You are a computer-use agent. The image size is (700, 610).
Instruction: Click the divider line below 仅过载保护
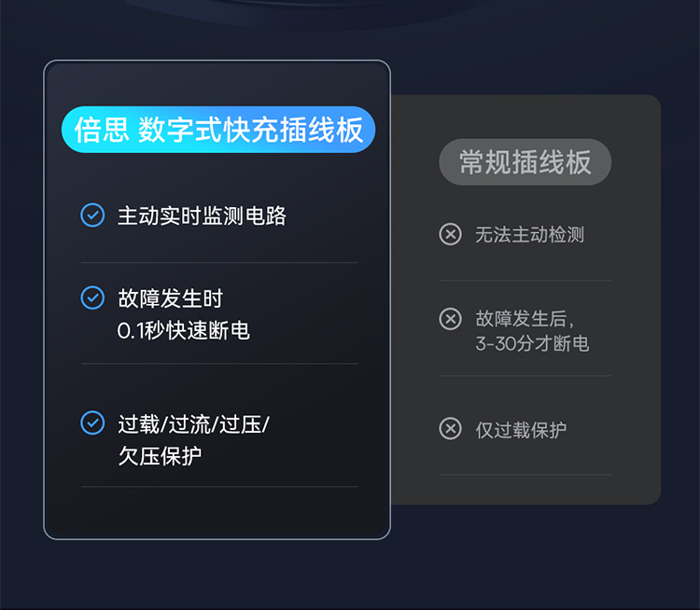coord(525,475)
